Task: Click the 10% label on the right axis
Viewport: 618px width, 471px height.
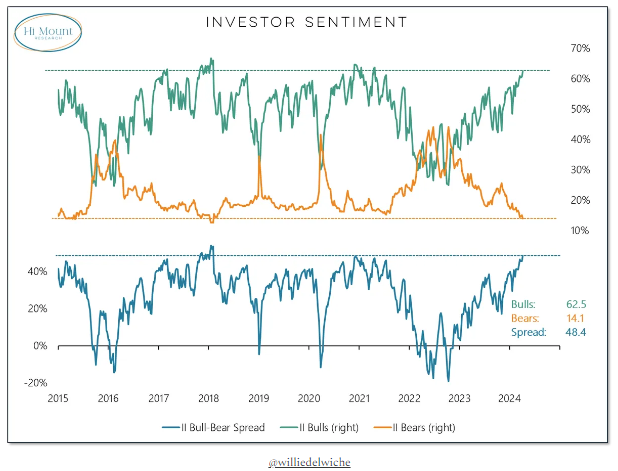Action: pos(579,230)
